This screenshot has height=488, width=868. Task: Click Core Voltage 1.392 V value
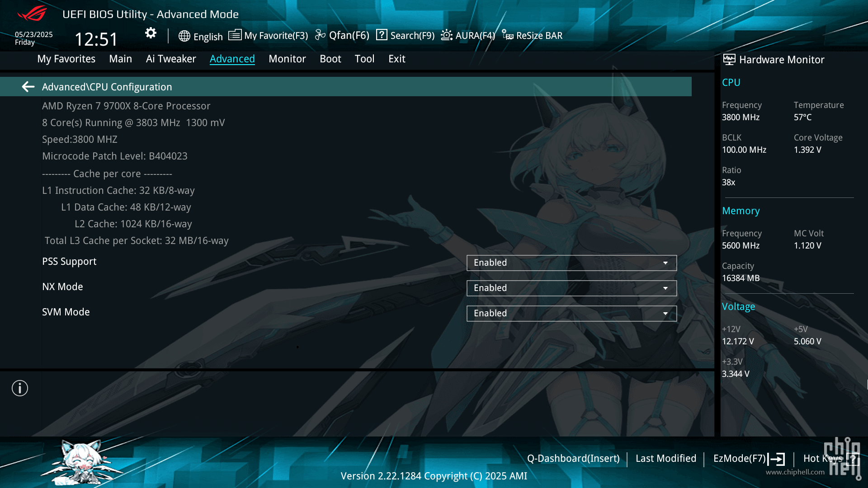(x=807, y=150)
